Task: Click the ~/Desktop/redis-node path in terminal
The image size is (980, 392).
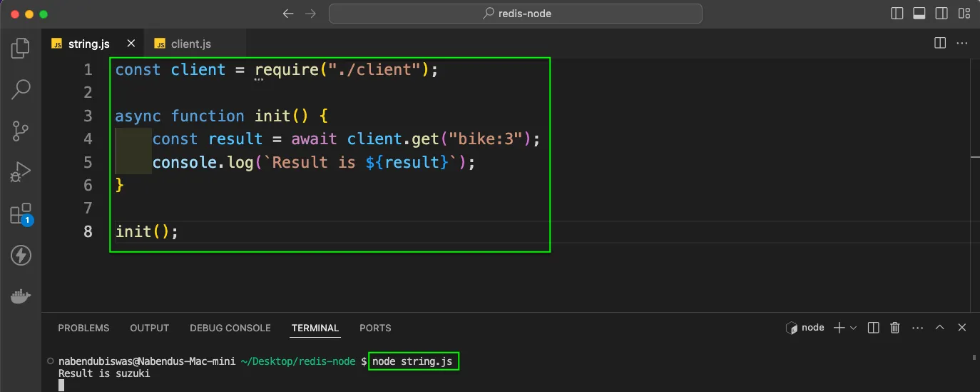Action: [298, 362]
